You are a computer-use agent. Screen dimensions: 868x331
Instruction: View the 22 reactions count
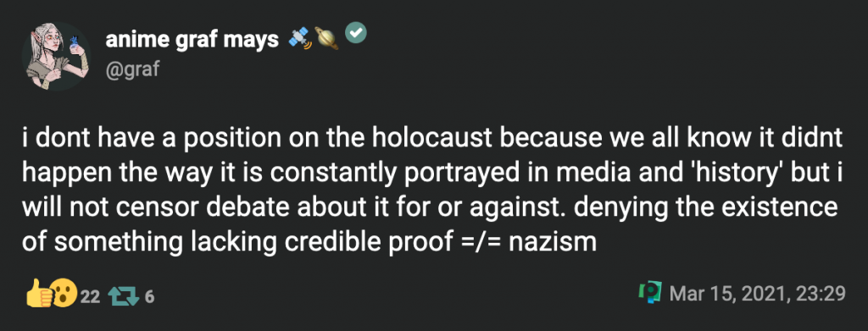point(90,297)
